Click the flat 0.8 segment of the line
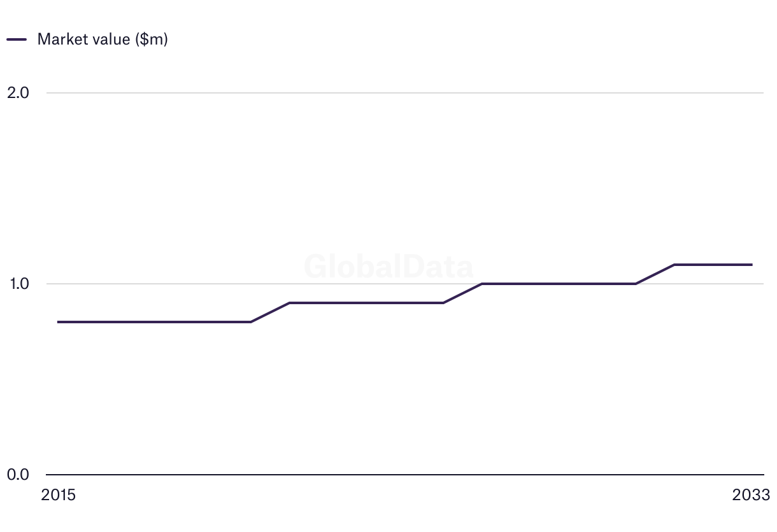The height and width of the screenshot is (532, 777). (x=153, y=322)
